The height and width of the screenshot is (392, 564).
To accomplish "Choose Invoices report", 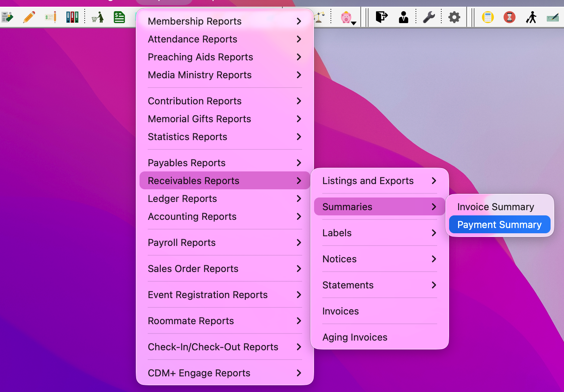I will coord(380,311).
